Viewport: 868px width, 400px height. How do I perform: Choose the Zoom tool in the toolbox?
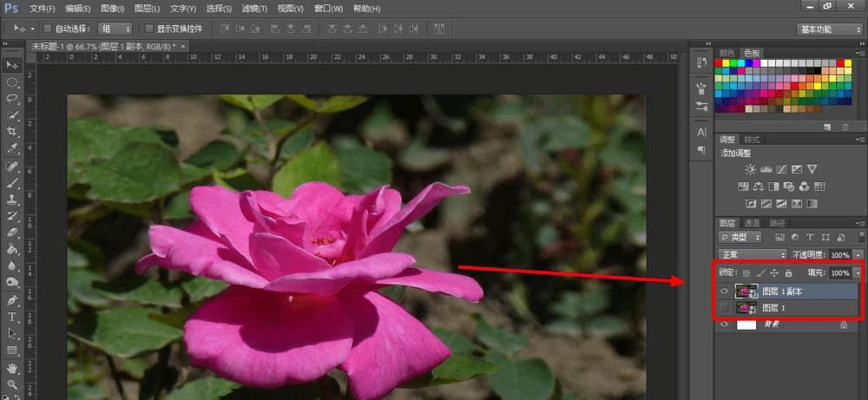pos(12,384)
